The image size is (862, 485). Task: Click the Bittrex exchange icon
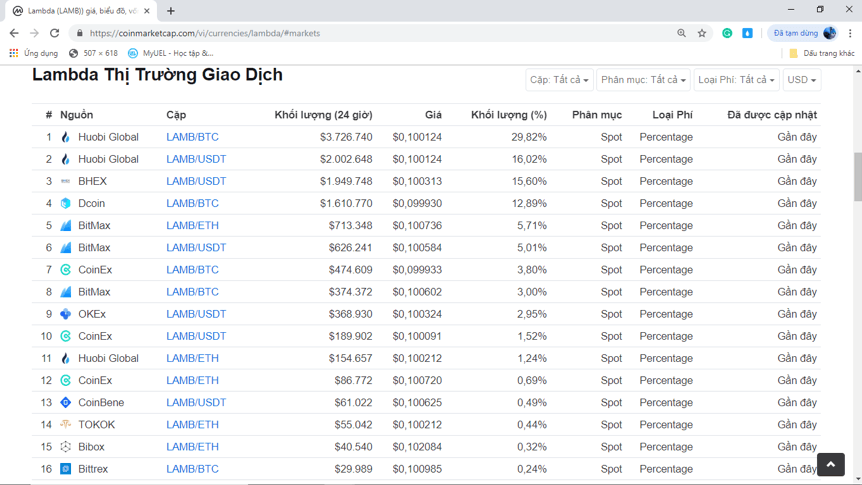point(65,469)
